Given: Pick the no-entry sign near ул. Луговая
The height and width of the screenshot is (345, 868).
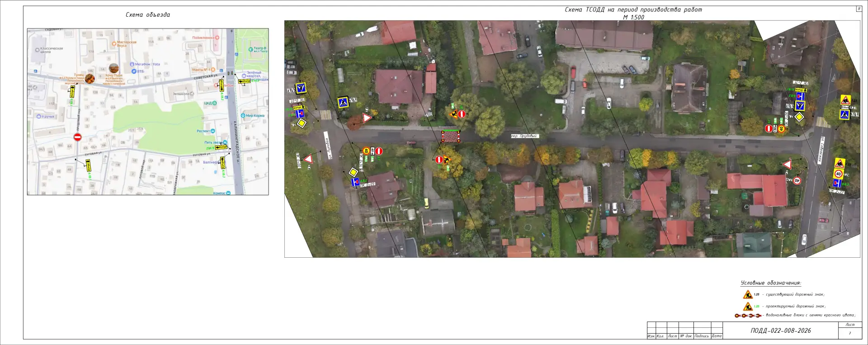Looking at the screenshot, I should [379, 151].
